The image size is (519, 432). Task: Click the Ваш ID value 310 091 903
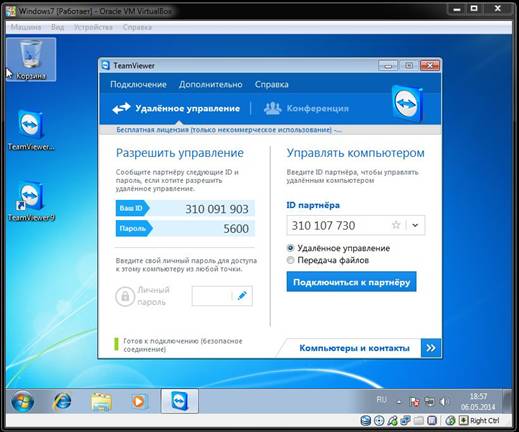217,209
